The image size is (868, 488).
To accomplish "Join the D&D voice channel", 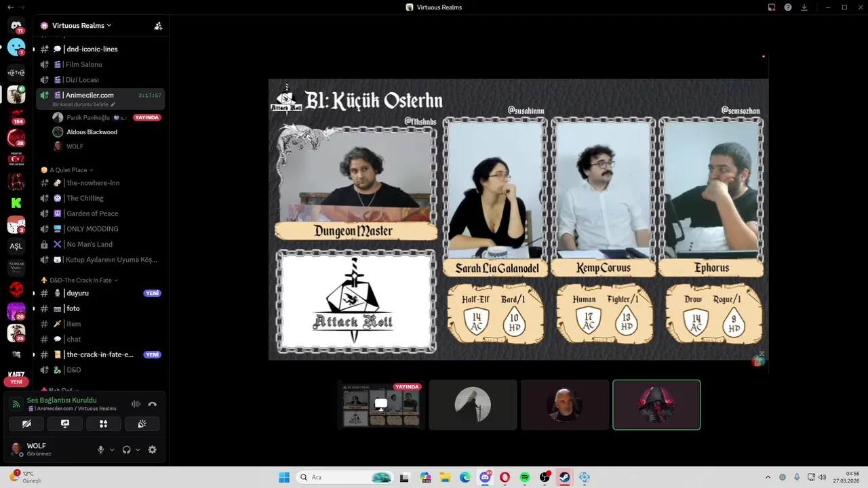I will click(100, 370).
